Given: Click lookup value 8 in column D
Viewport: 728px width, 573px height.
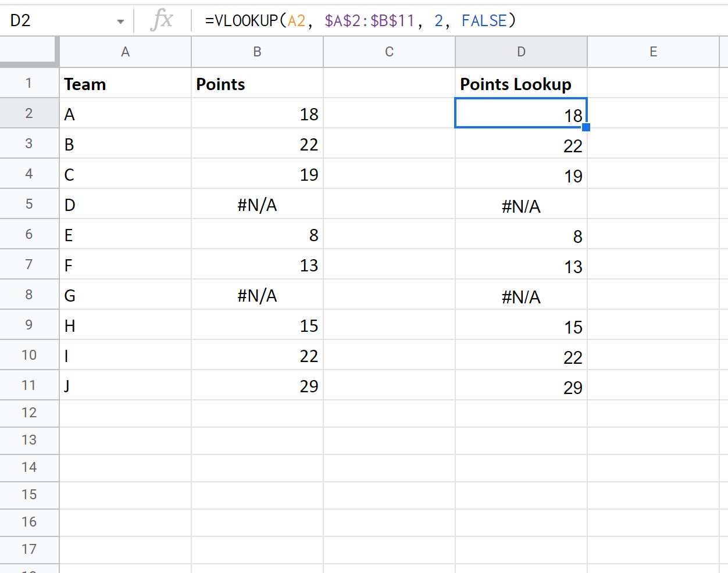Looking at the screenshot, I should coord(521,234).
